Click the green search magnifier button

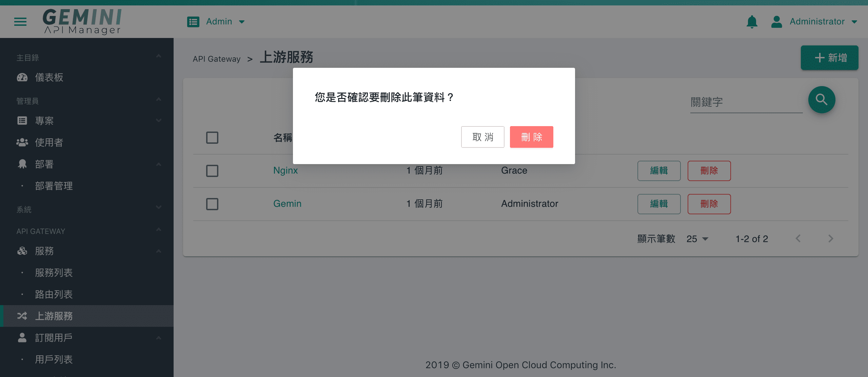click(x=822, y=100)
